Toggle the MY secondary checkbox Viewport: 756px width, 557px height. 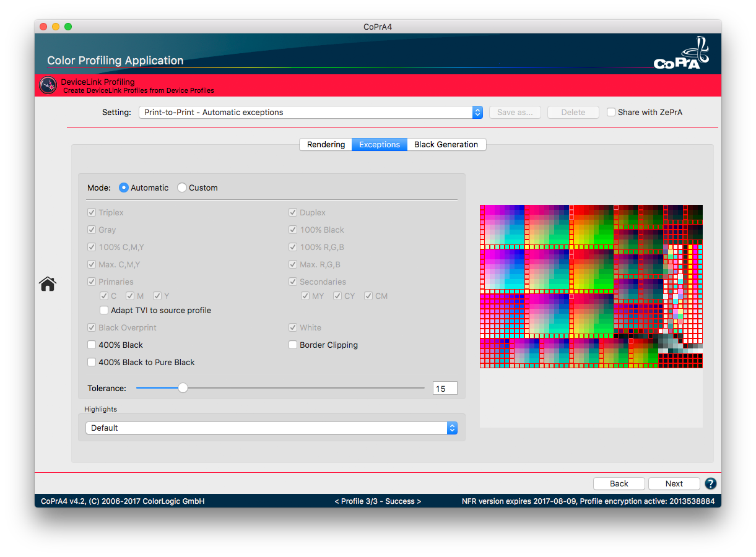(x=305, y=296)
